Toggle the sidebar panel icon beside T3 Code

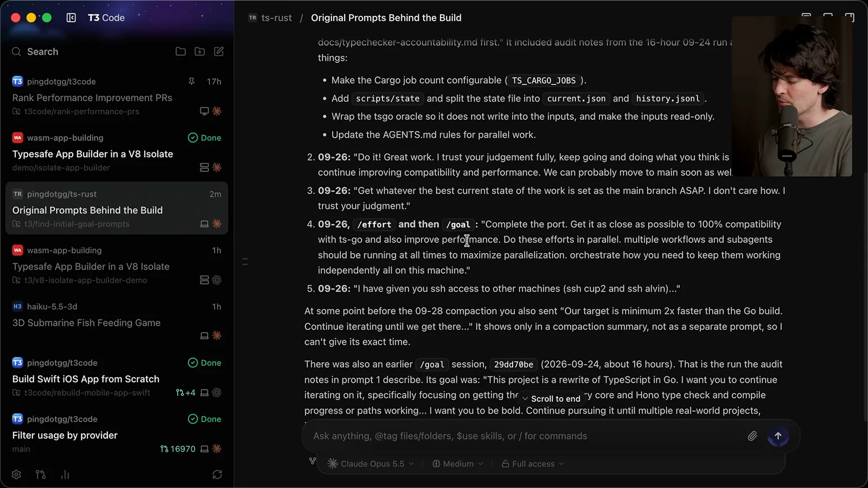click(x=71, y=18)
